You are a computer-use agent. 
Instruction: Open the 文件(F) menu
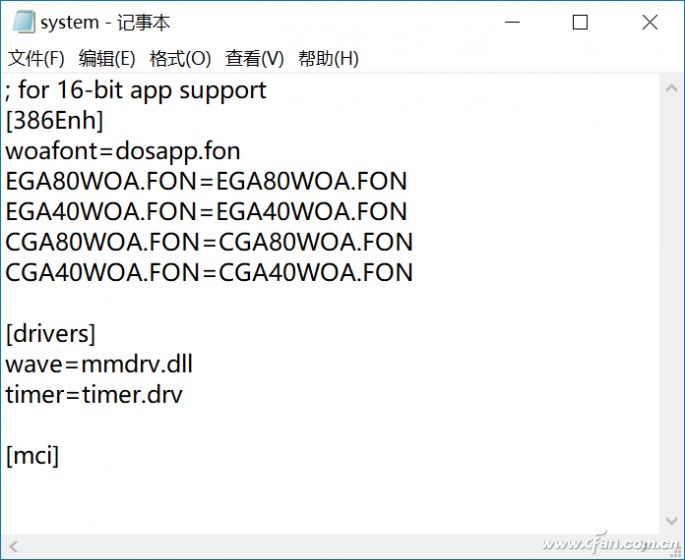pyautogui.click(x=36, y=59)
